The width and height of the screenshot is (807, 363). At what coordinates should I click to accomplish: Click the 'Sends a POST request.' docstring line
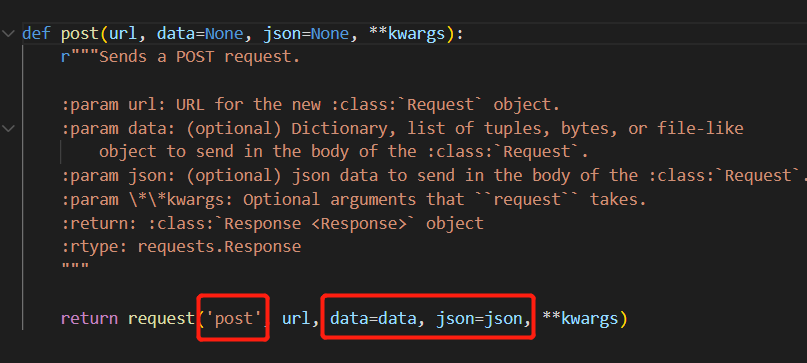[x=180, y=57]
